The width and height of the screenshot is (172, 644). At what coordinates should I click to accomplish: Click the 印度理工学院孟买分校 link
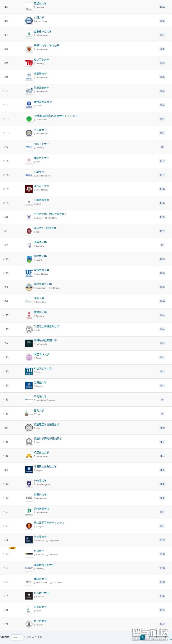pos(47,326)
